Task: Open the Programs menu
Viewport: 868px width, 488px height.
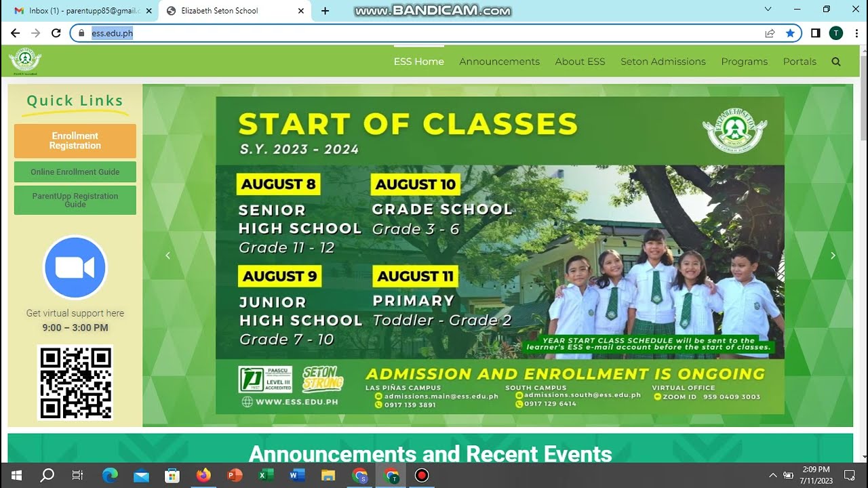Action: [745, 62]
